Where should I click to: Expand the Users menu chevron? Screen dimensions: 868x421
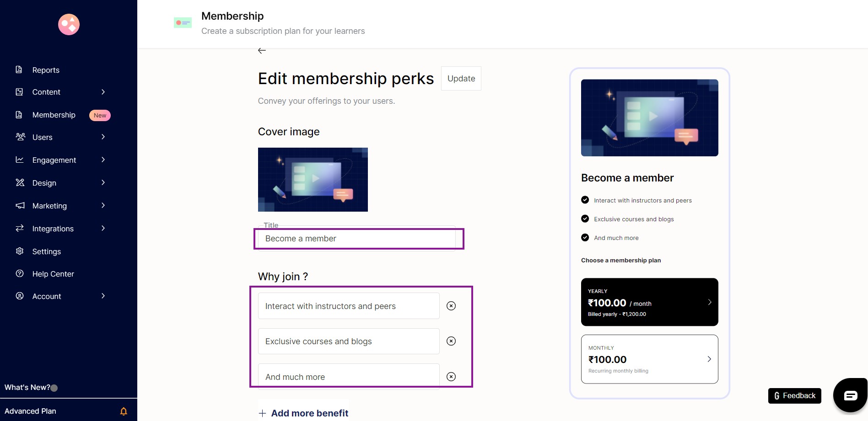pyautogui.click(x=103, y=137)
